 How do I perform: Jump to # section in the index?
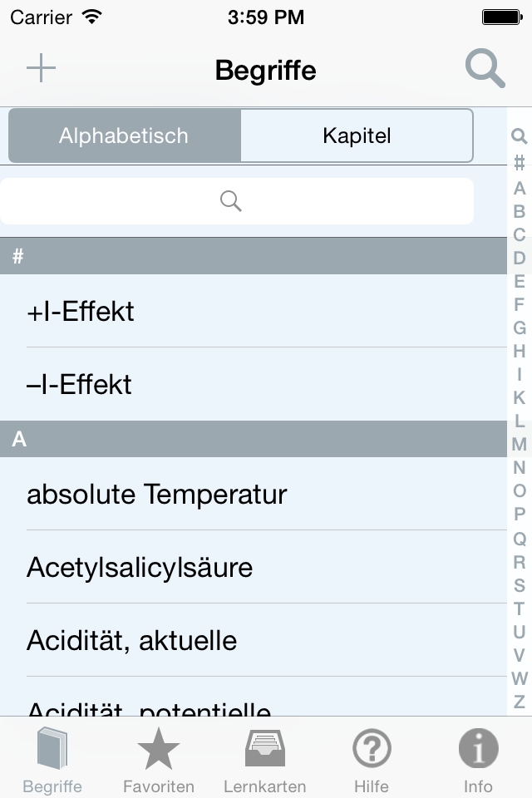520,163
